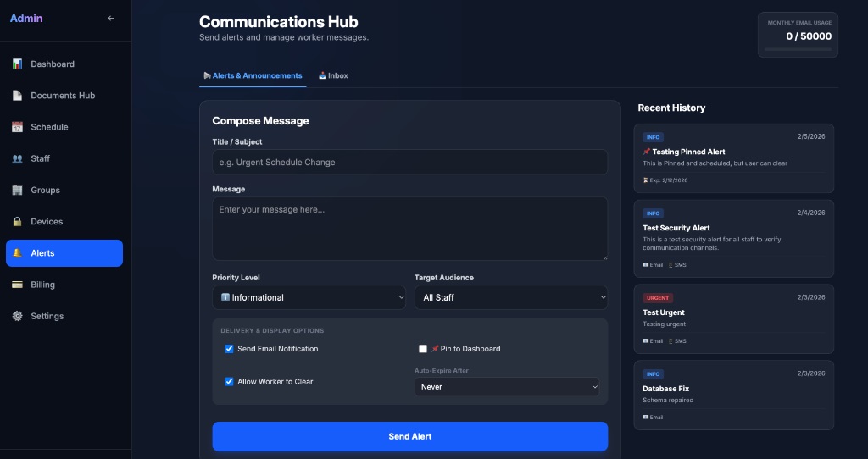Click the Dashboard chart icon in sidebar

17,64
